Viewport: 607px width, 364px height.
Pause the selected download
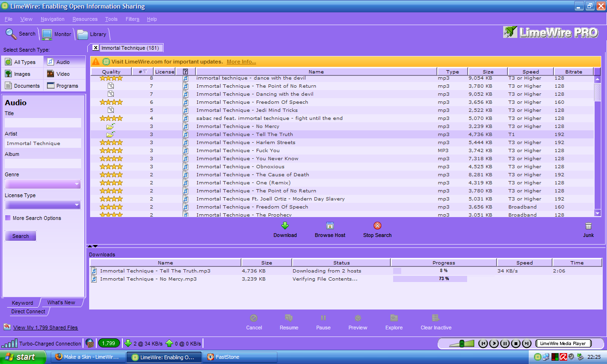(x=323, y=322)
